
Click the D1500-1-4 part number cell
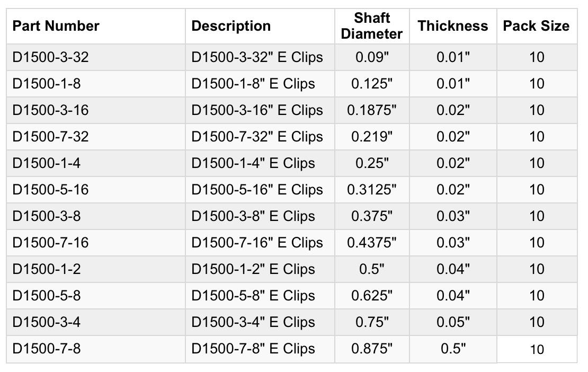47,163
